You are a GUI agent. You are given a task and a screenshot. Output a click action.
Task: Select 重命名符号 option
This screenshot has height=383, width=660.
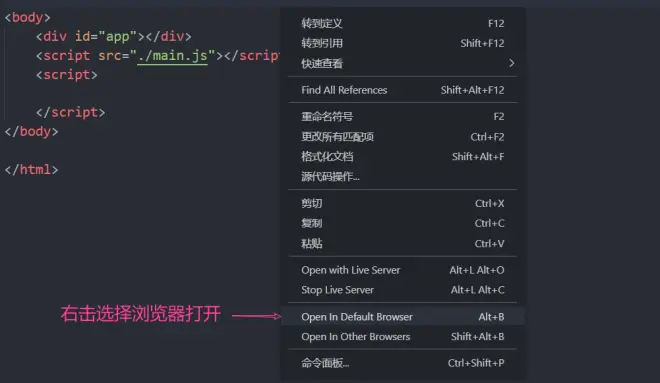tap(402, 117)
